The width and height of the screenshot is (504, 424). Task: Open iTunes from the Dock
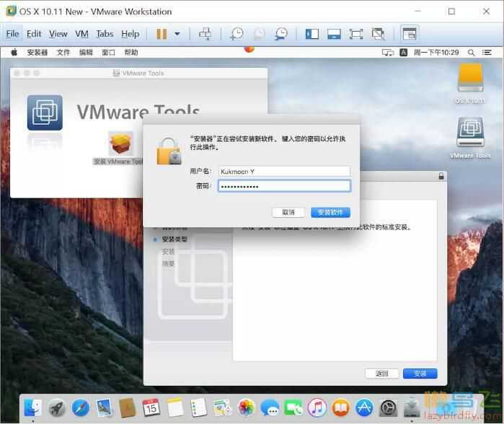point(317,408)
